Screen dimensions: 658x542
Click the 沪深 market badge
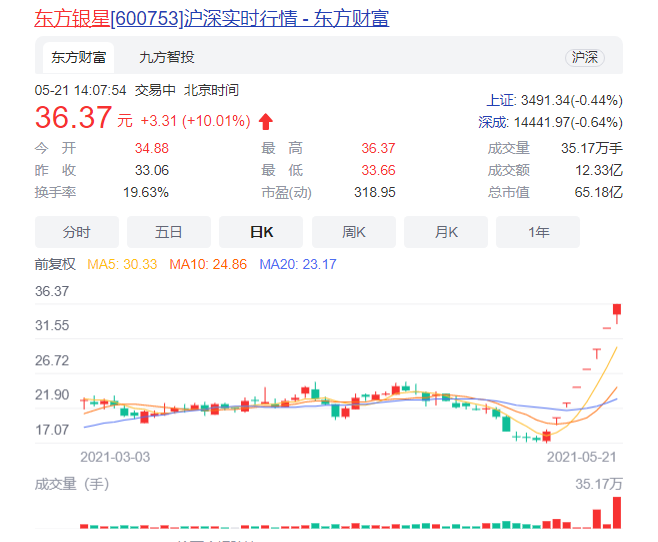pos(585,57)
